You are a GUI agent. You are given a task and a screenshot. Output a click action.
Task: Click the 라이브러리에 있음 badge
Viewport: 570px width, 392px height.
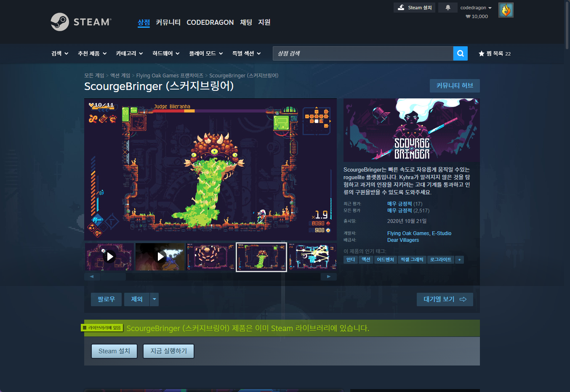(102, 328)
